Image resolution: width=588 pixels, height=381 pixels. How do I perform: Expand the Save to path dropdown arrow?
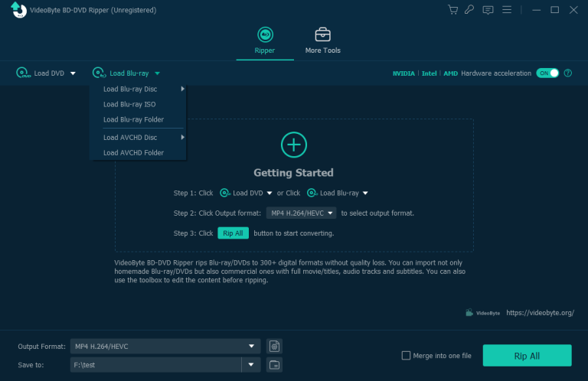tap(251, 365)
